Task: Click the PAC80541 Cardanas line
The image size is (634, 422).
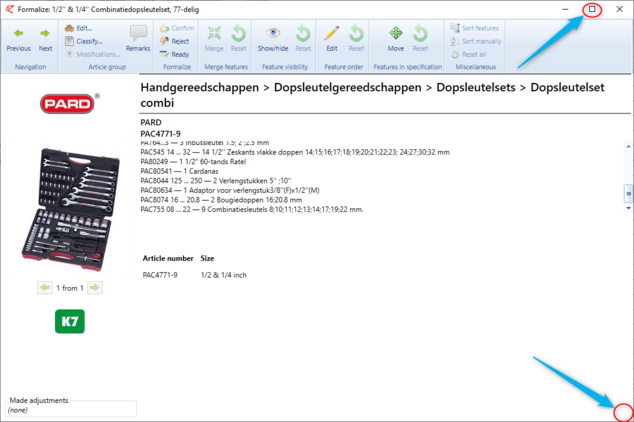Action: tap(179, 171)
